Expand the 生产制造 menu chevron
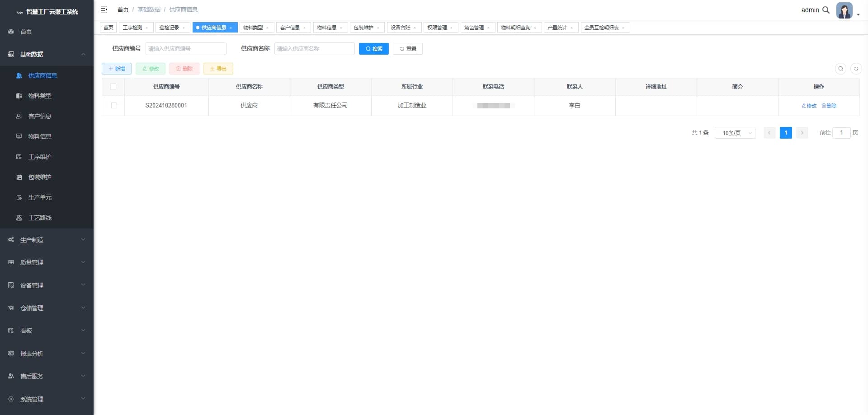This screenshot has height=415, width=868. click(x=83, y=240)
